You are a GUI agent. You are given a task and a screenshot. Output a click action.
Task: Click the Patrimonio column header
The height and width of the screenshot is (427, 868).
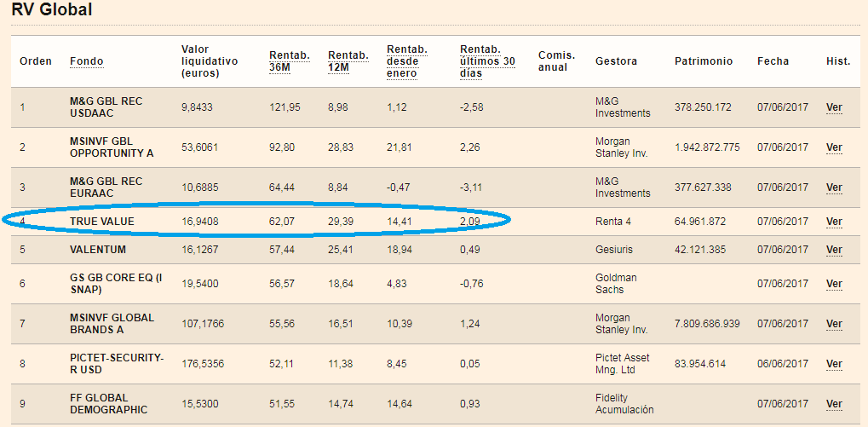pyautogui.click(x=704, y=61)
